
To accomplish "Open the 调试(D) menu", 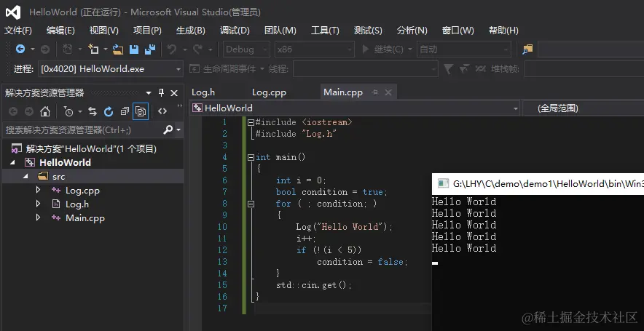I will coord(235,31).
